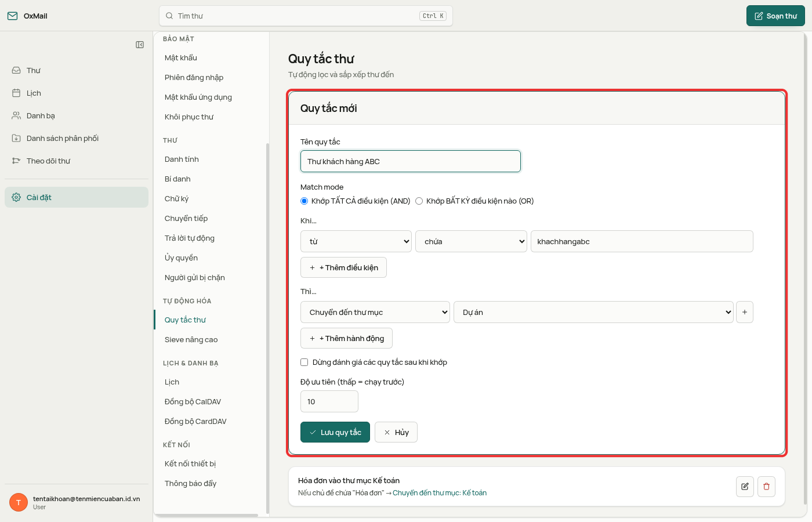This screenshot has height=522, width=812.
Task: Click the Danh sách phân phối icon
Action: (x=16, y=138)
